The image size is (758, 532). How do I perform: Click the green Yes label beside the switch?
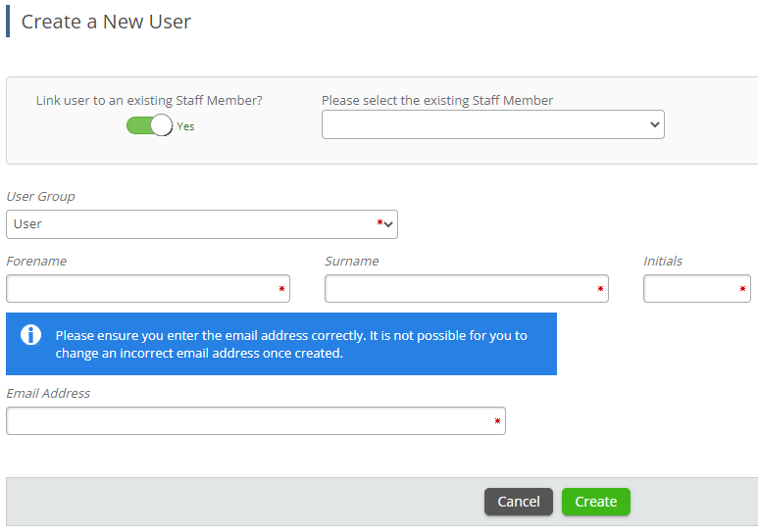[x=185, y=126]
